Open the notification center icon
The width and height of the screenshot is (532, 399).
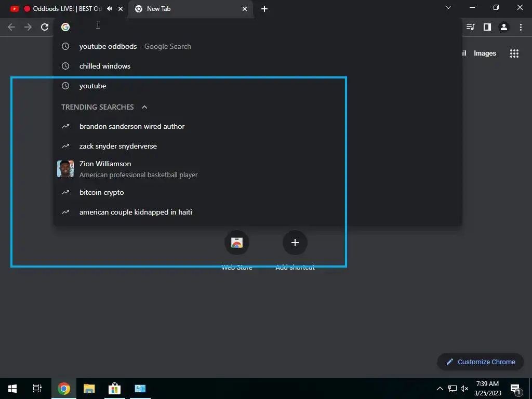[515, 389]
